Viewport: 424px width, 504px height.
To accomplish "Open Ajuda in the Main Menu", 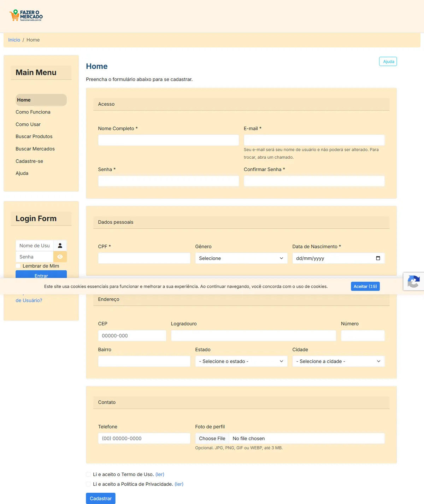I will click(22, 173).
